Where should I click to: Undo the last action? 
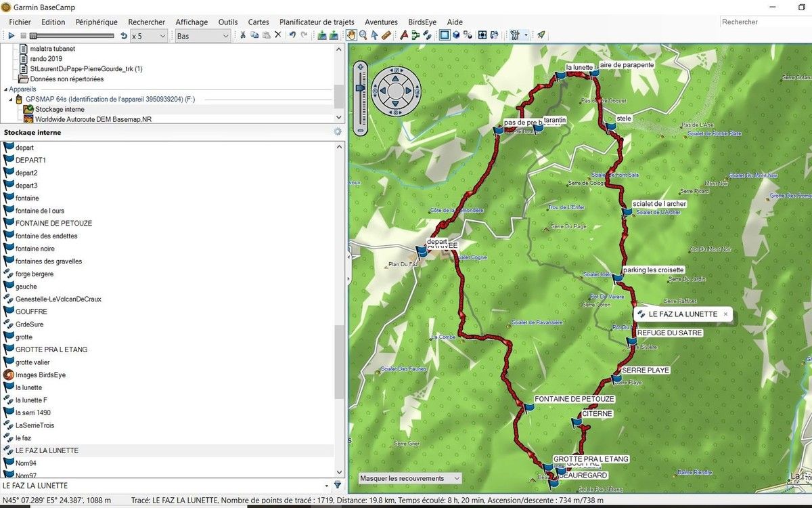click(292, 35)
